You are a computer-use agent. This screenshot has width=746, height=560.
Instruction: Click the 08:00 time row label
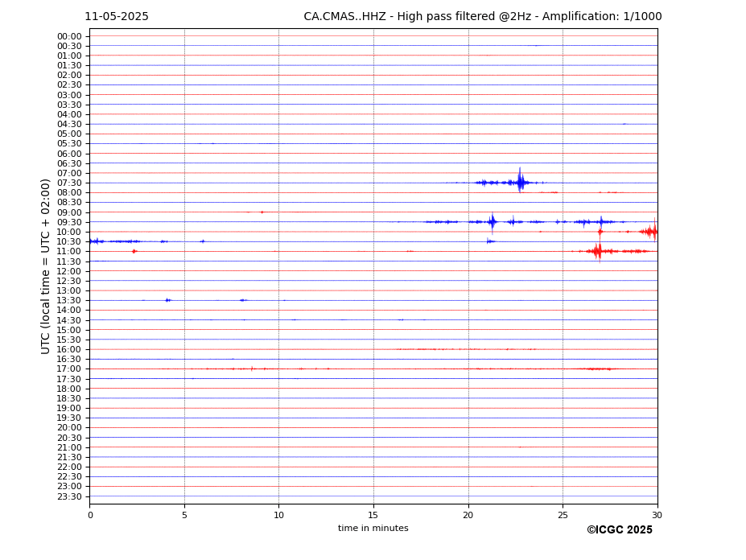click(69, 192)
